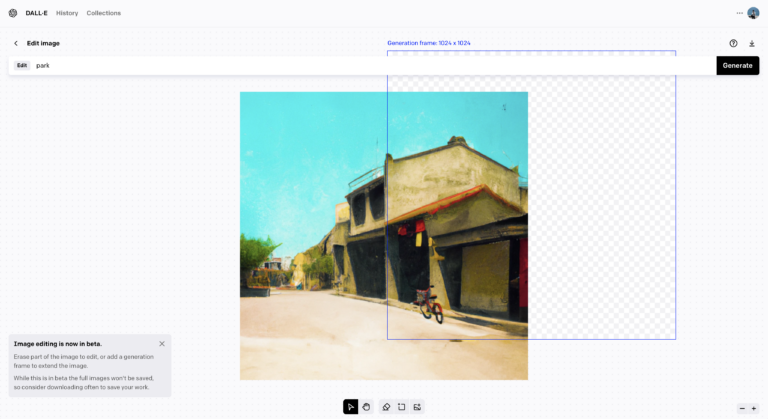Click the upload image tool
This screenshot has width=768, height=419.
[417, 407]
